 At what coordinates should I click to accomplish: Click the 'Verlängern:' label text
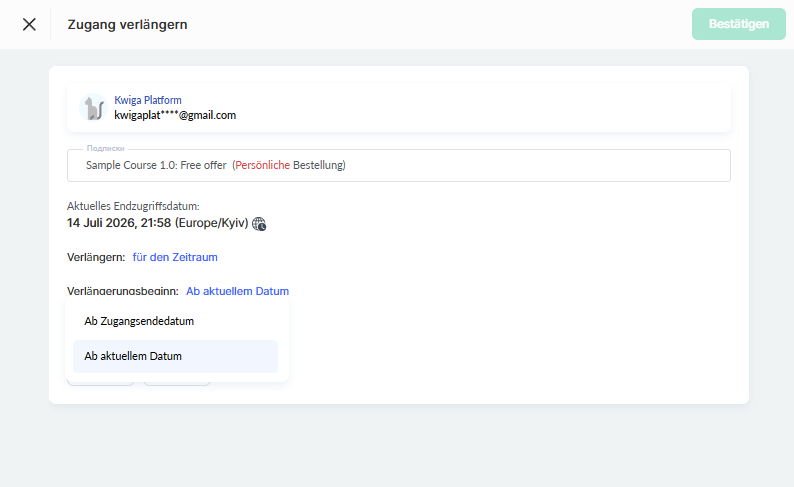pyautogui.click(x=96, y=257)
